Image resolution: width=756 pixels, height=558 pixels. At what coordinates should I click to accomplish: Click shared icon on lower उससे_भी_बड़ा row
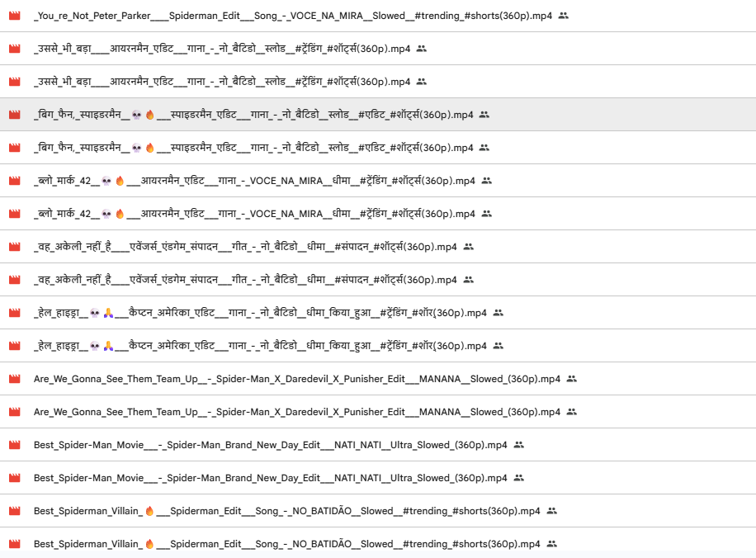422,82
